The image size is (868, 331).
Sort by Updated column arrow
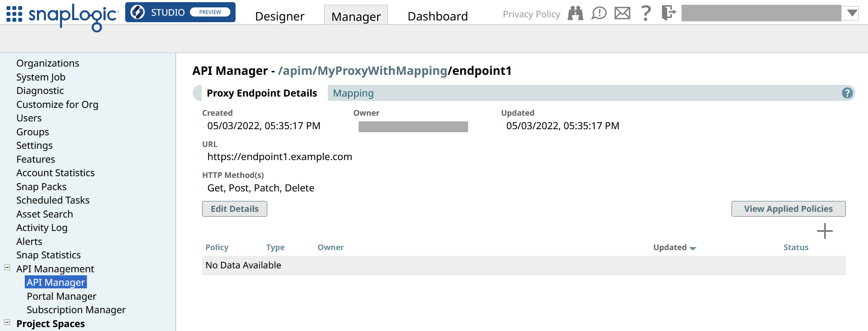tap(693, 248)
